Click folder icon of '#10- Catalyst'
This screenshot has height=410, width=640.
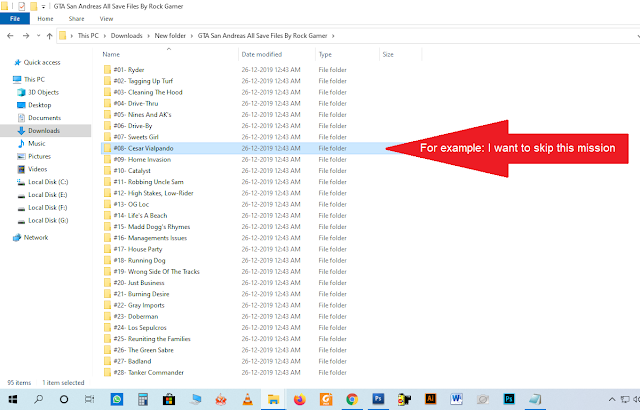107,171
